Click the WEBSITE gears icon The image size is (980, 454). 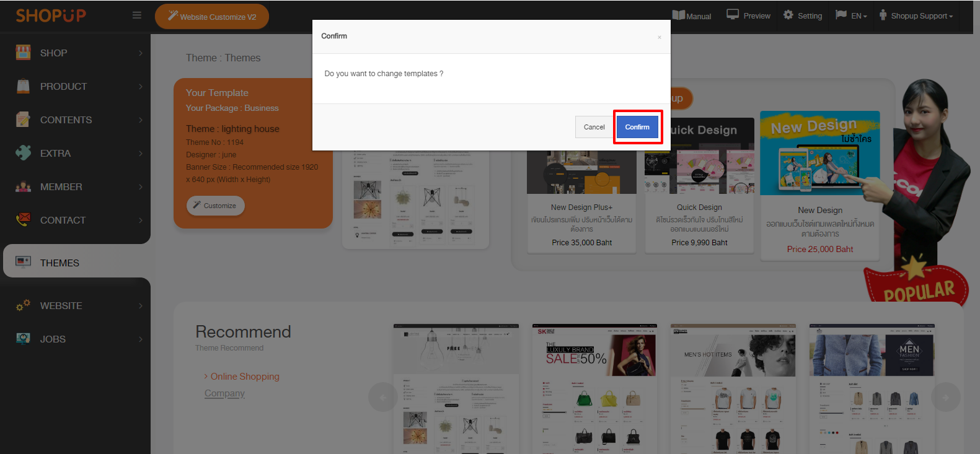coord(23,305)
